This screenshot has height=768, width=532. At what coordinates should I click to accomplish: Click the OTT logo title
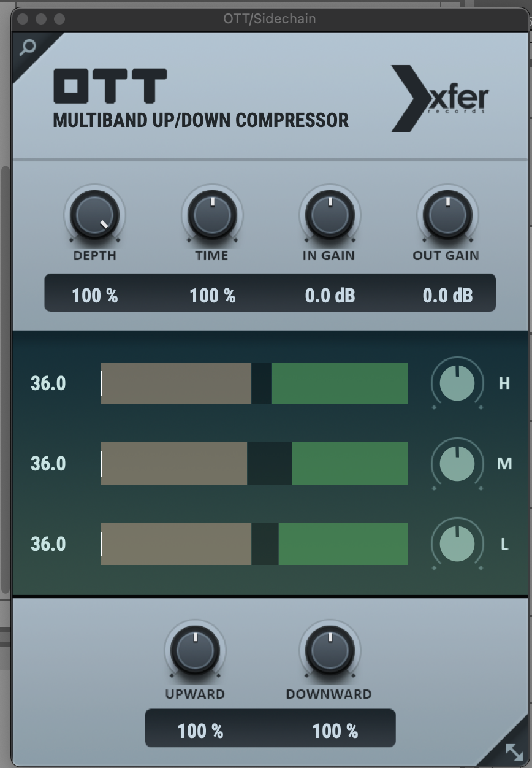110,86
